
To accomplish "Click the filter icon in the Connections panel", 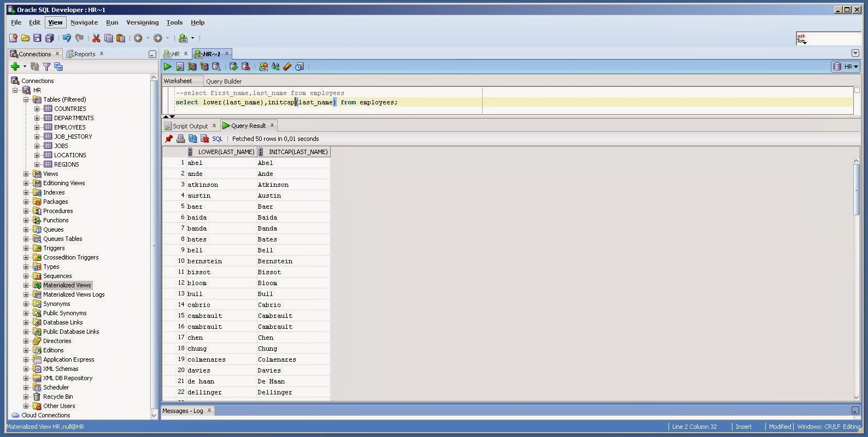I will pyautogui.click(x=46, y=67).
